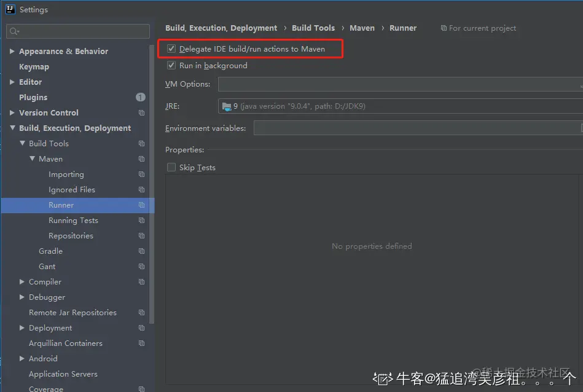583x392 pixels.
Task: Open the JRE selection combo box
Action: (401, 106)
